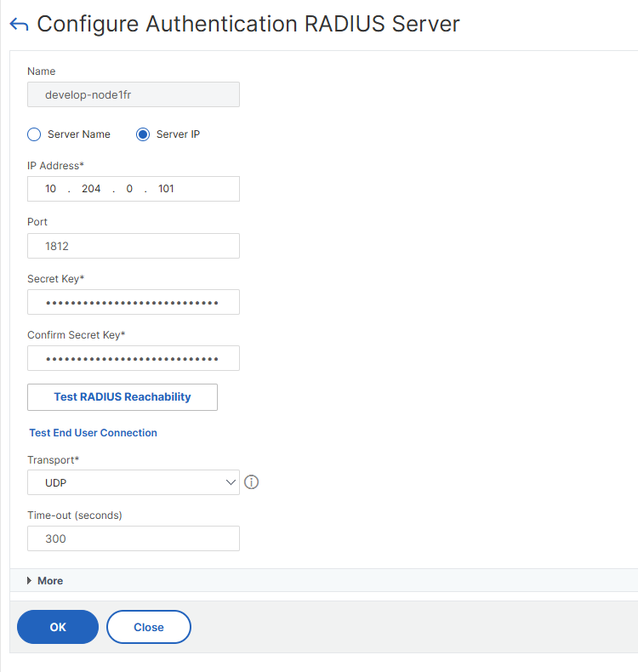
Task: Click into the Confirm Secret Key field
Action: 134,358
